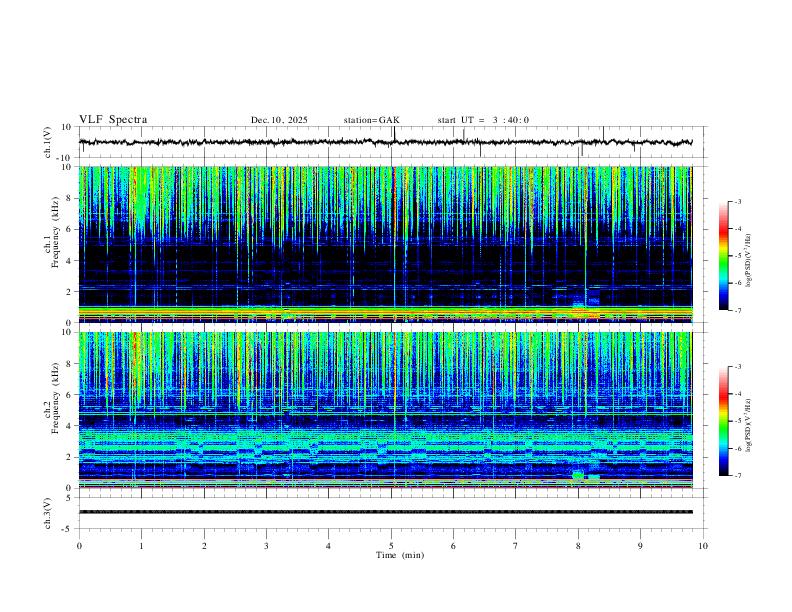Click the ch.1 'Frequency (kHz)' axis label

[55, 232]
